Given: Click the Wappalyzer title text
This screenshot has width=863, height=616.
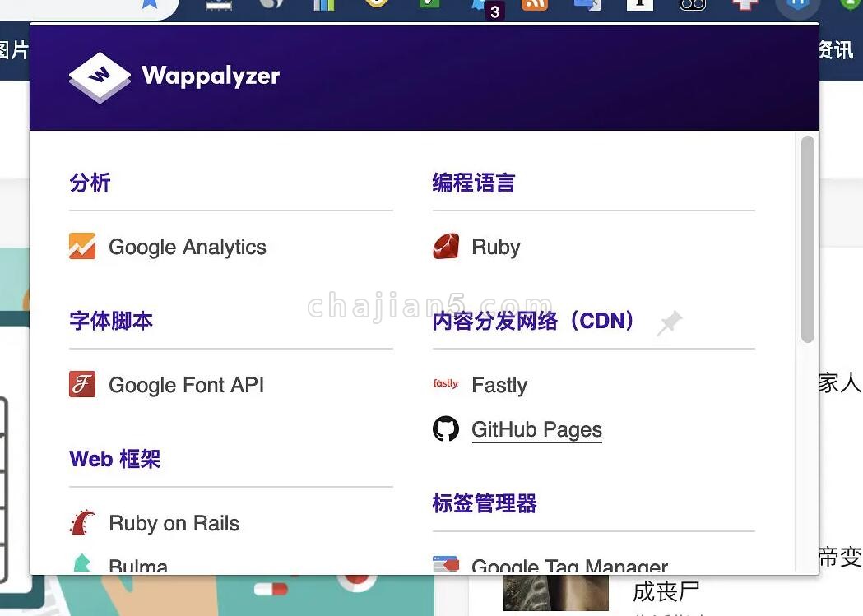Looking at the screenshot, I should tap(211, 76).
